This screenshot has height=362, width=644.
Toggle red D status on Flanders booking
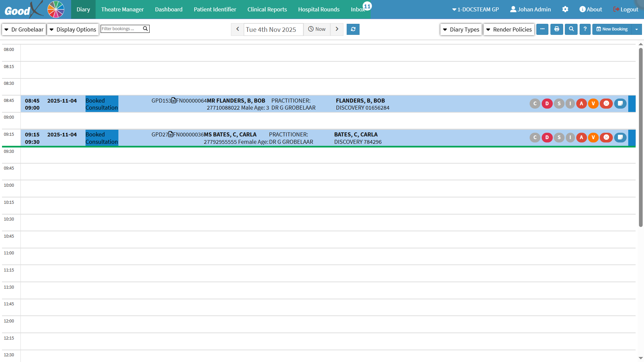point(547,104)
